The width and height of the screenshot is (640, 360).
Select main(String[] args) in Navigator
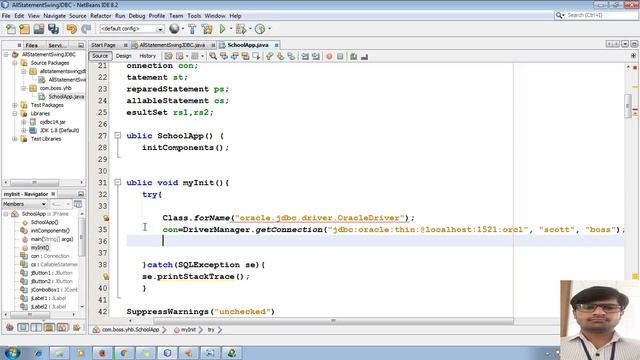52,239
